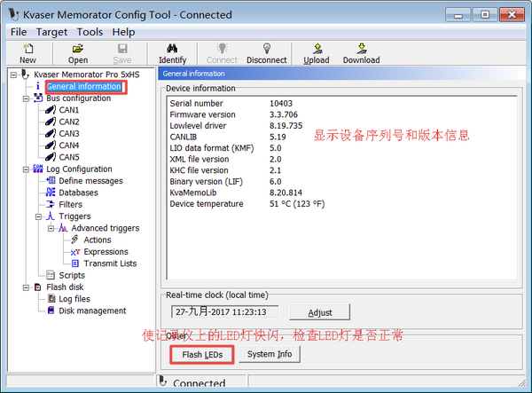
Task: Collapse the Flash disk tree node
Action: (x=26, y=287)
